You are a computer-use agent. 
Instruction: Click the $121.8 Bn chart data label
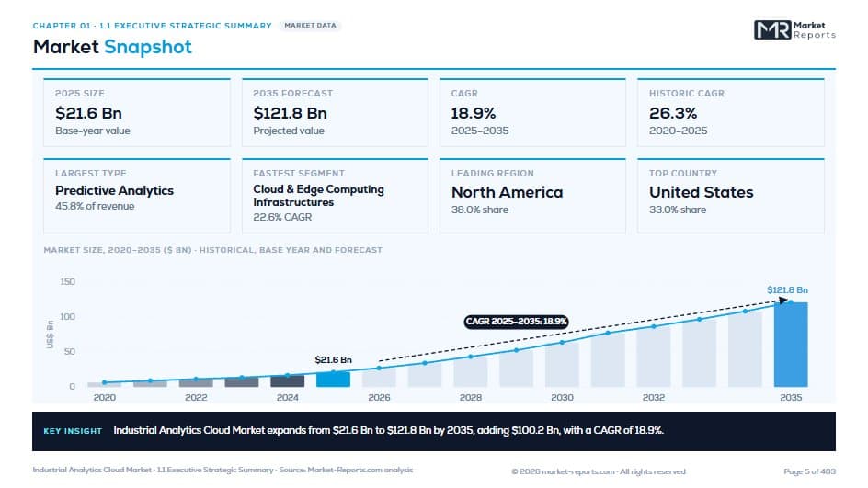(787, 289)
